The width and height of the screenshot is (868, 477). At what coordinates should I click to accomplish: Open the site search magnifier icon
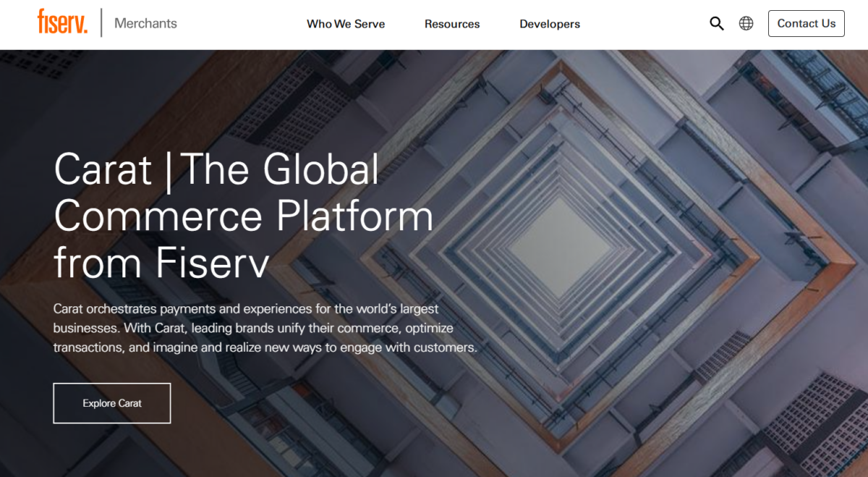pos(717,23)
